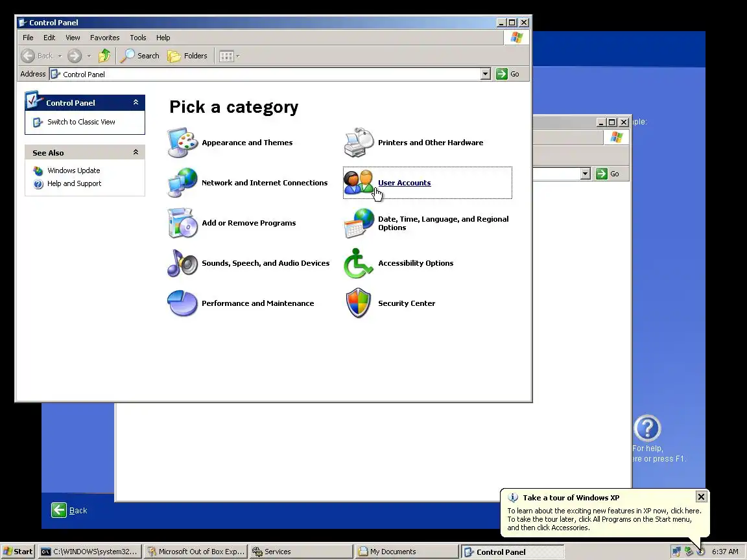The width and height of the screenshot is (747, 560).
Task: Click Sounds, Speech, and Audio Devices icon
Action: pyautogui.click(x=182, y=263)
